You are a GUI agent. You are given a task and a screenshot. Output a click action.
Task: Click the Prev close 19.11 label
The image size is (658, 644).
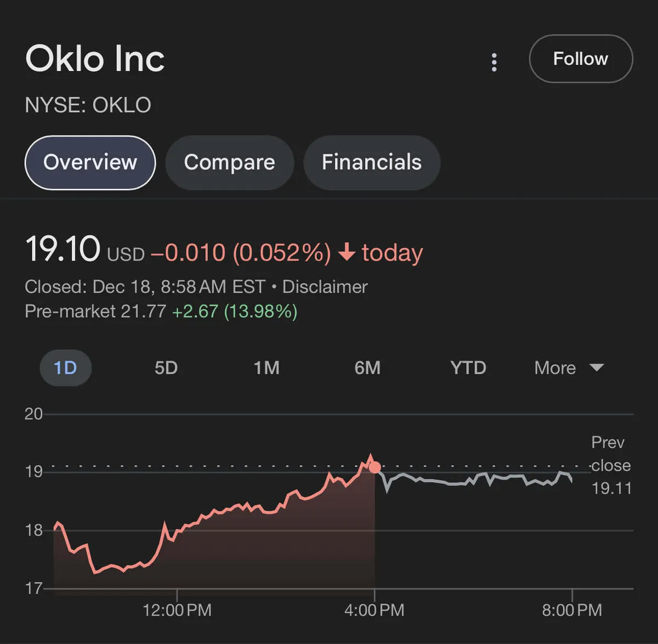(610, 465)
